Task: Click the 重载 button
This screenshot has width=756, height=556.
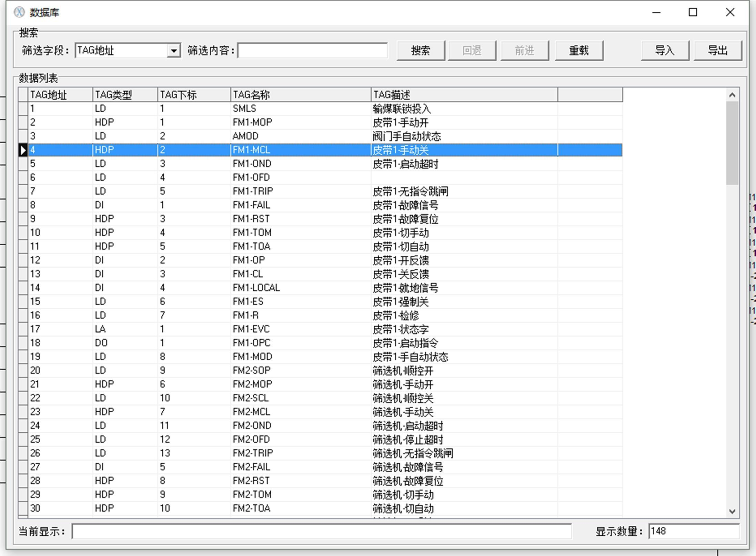Action: 579,51
